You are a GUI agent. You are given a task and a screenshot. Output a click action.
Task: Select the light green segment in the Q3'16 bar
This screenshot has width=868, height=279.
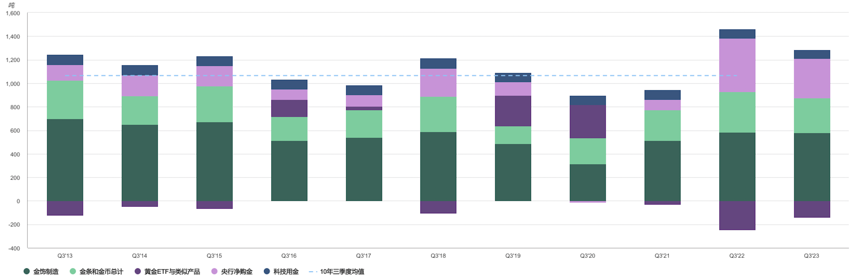[x=289, y=129]
